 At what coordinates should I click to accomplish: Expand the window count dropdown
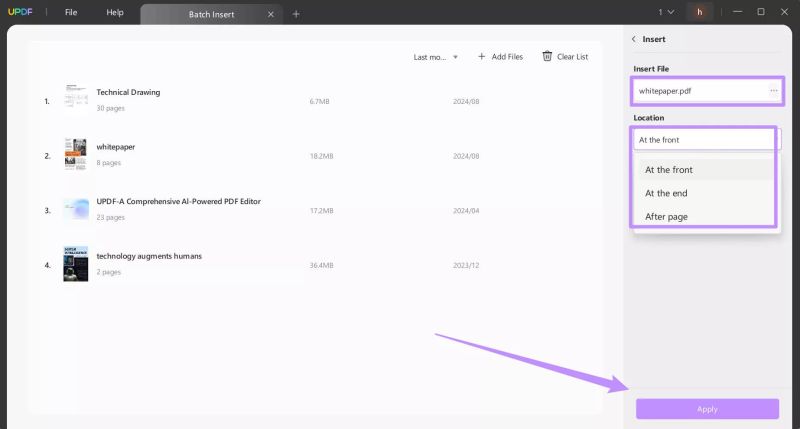click(666, 12)
